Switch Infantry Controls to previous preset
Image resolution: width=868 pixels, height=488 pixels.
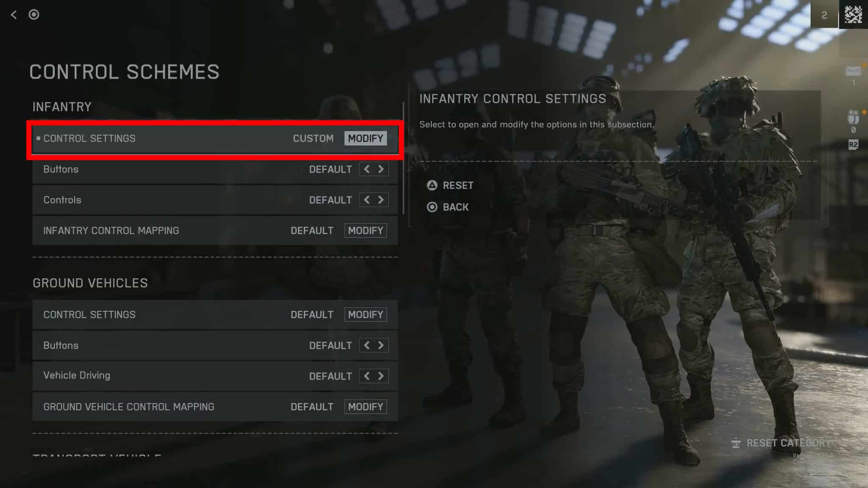click(x=367, y=200)
